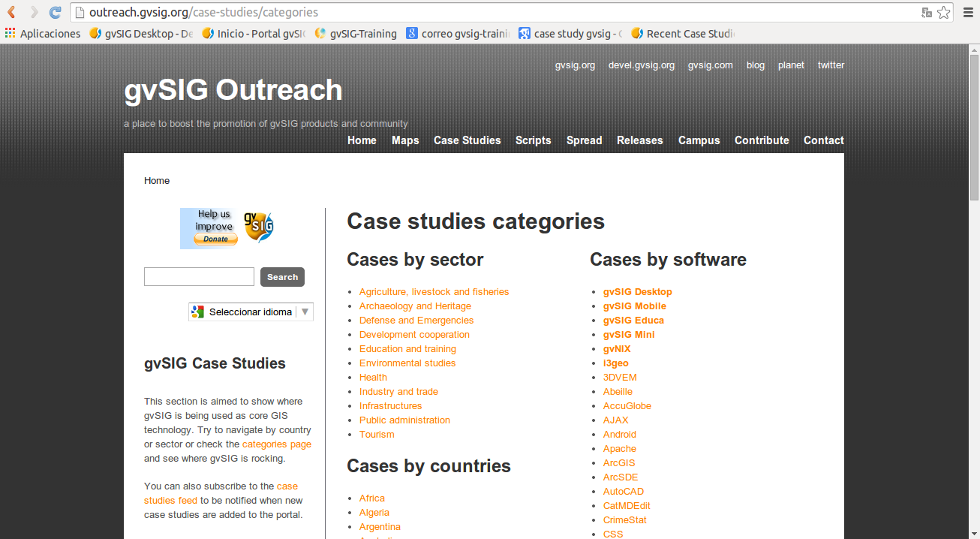Open the gvSIG Desktop software category link

(637, 292)
